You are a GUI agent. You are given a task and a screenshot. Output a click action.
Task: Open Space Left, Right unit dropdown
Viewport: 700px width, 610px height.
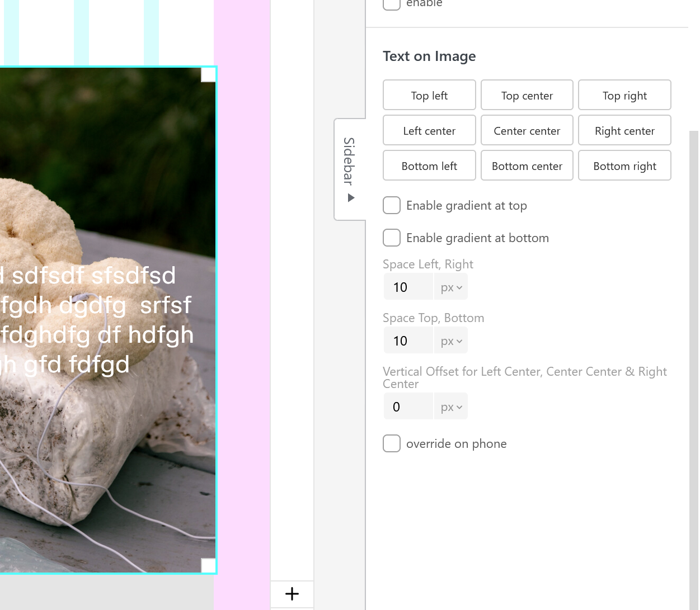(x=451, y=287)
